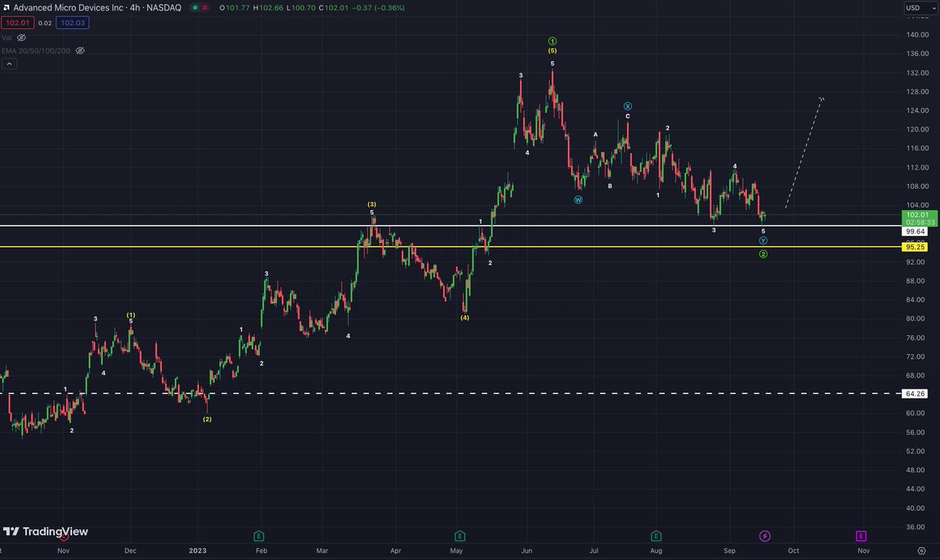The height and width of the screenshot is (560, 940).
Task: Select the green circled 2 wave label
Action: click(763, 255)
